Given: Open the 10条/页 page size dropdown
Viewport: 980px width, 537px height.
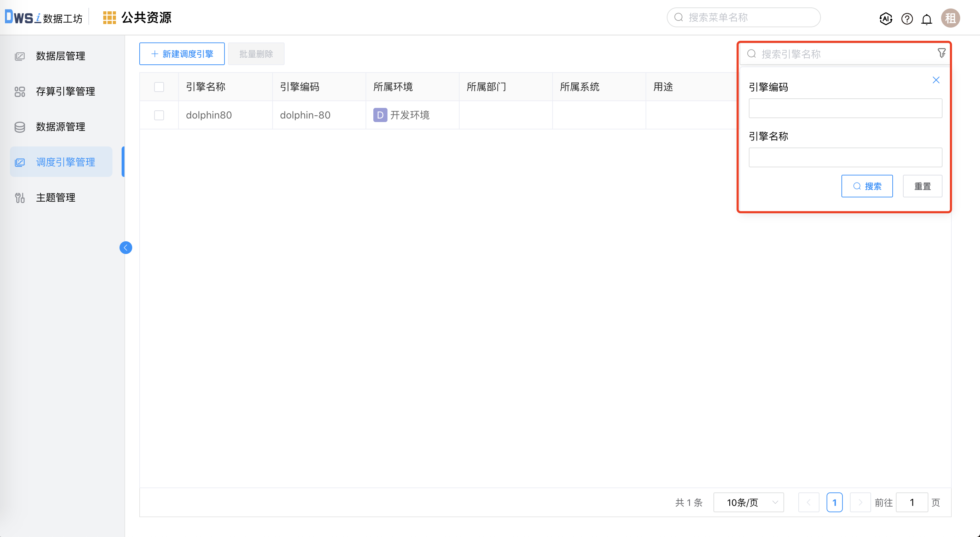Looking at the screenshot, I should click(748, 502).
